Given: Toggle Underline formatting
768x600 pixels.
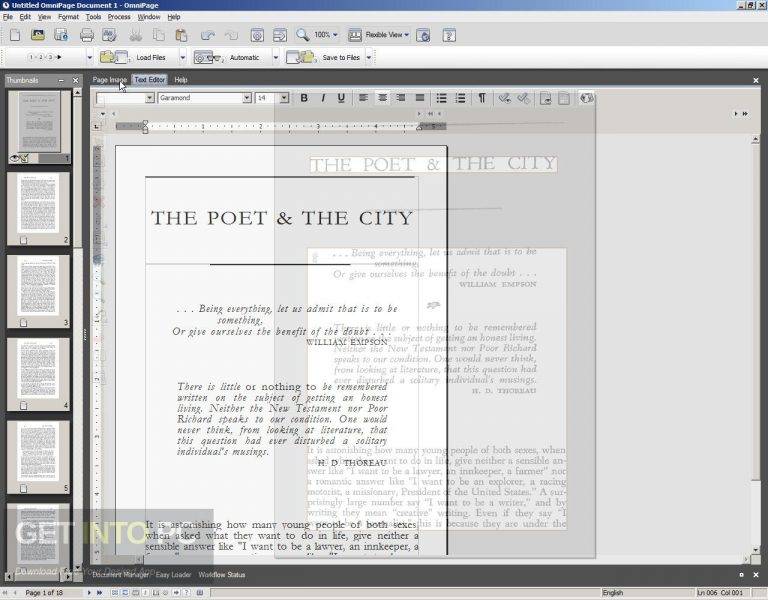Looking at the screenshot, I should point(341,98).
